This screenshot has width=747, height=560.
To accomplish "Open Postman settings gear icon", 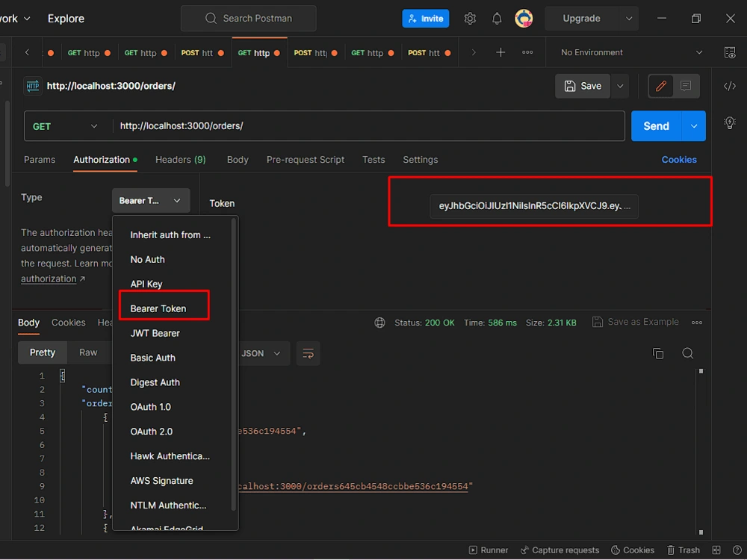I will 470,19.
